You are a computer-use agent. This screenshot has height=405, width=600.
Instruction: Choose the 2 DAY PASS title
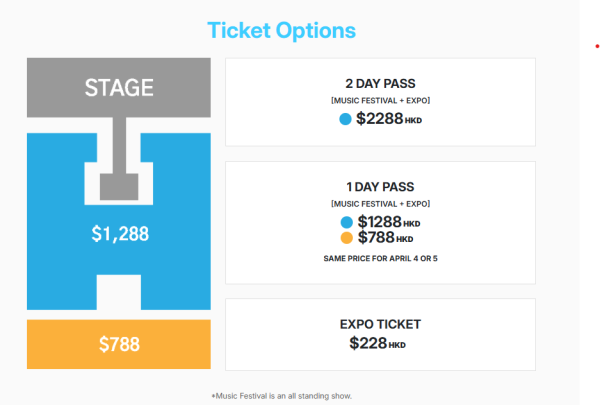(380, 84)
